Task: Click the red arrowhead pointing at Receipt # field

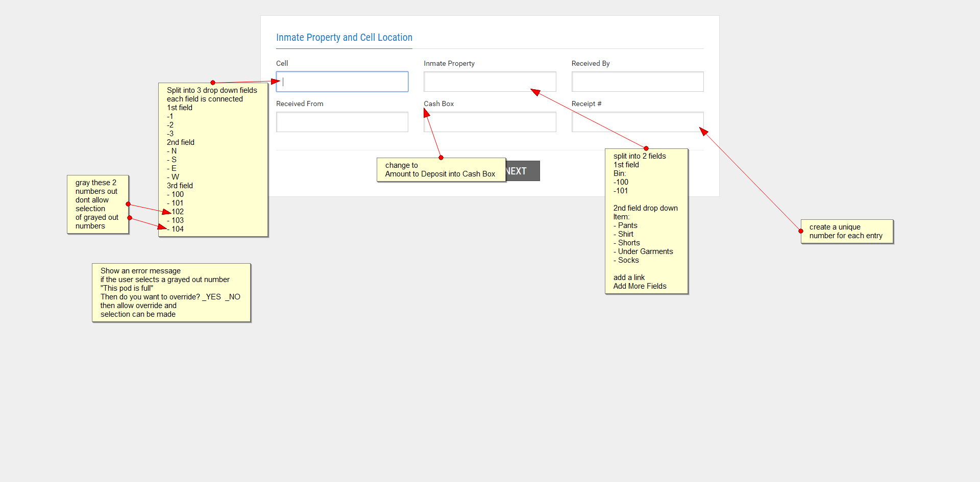Action: (x=703, y=131)
